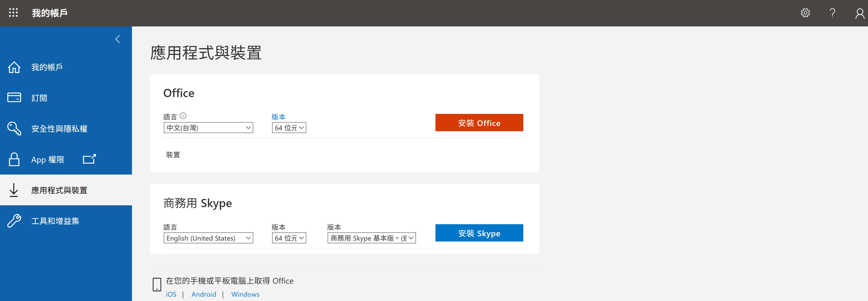868x301 pixels.
Task: Open the settings gear icon
Action: pos(805,13)
